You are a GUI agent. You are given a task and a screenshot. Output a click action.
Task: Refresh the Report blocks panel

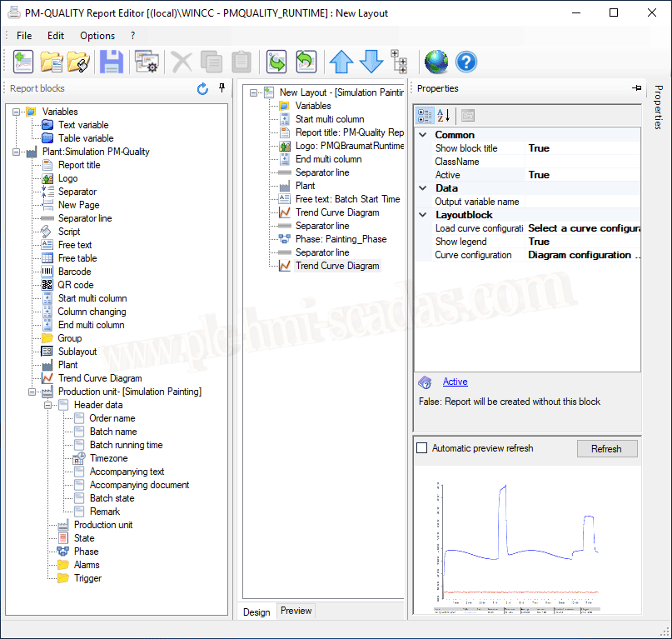pyautogui.click(x=202, y=88)
